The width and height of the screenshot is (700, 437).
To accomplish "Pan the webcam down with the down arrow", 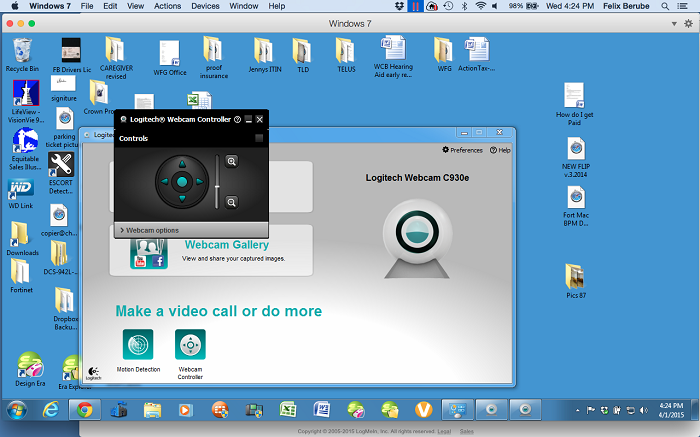I will tap(182, 198).
